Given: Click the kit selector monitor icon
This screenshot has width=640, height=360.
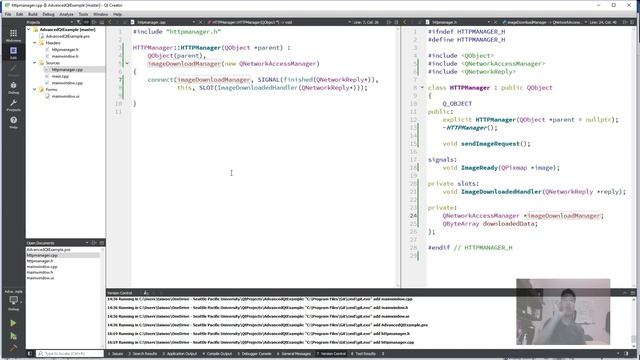Looking at the screenshot, I should click(x=13, y=300).
